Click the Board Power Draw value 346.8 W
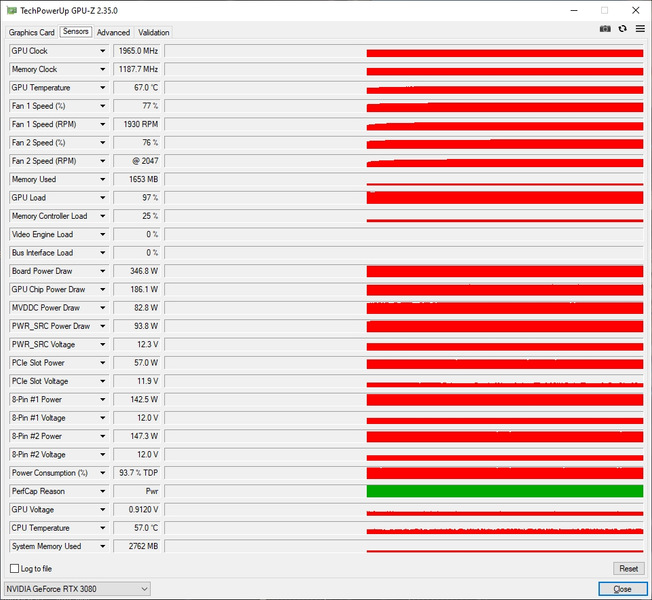This screenshot has width=652, height=600. [x=137, y=271]
